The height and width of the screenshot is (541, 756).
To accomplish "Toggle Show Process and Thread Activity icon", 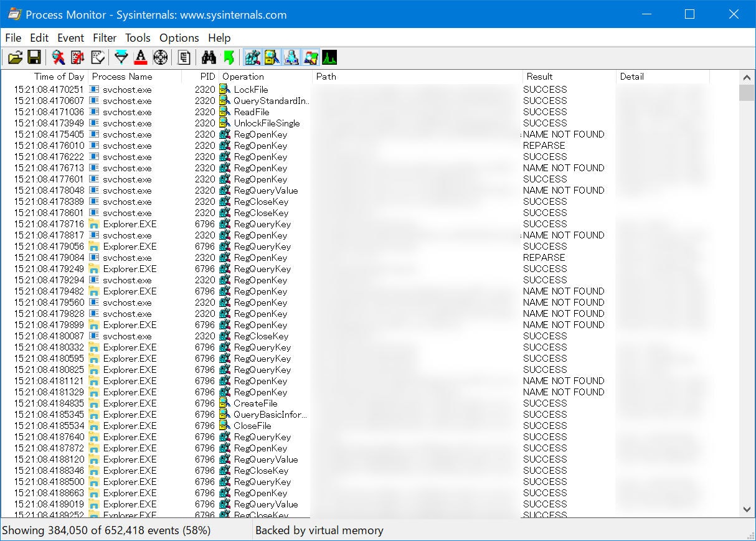I will point(310,58).
